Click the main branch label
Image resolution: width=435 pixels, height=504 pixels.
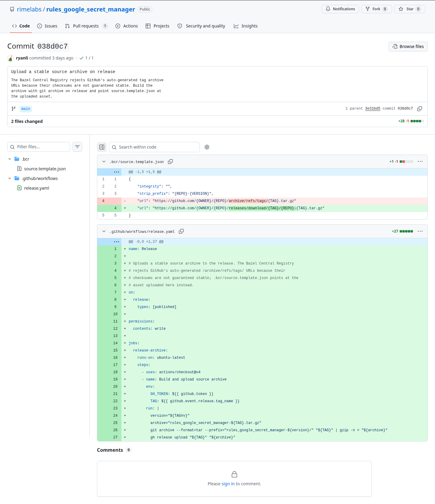[x=26, y=109]
